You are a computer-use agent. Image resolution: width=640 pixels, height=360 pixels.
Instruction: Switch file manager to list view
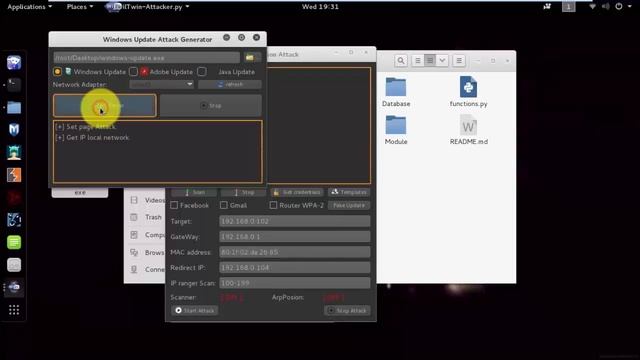point(418,61)
